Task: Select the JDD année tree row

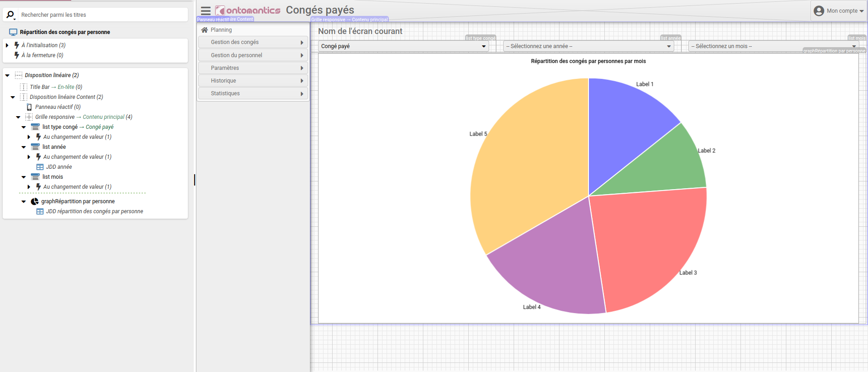Action: click(59, 167)
